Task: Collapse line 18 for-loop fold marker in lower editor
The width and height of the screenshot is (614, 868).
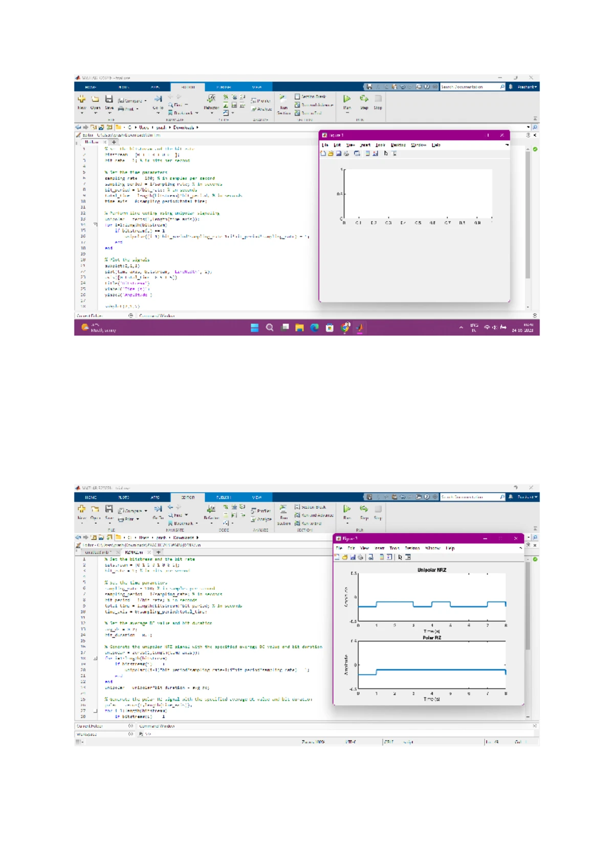Action: click(x=95, y=658)
